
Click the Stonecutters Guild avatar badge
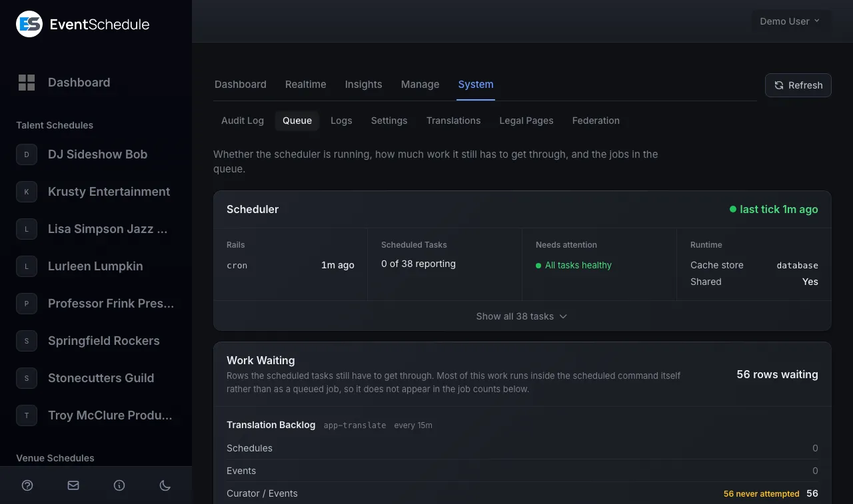click(x=27, y=378)
